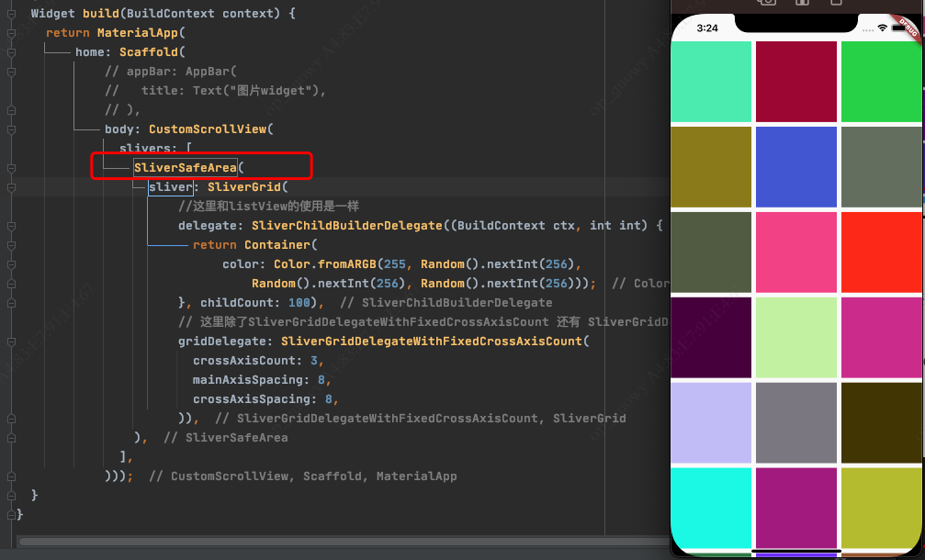Click the '// CustomScrollView, Scaffold, MaterialApp' closing comment
This screenshot has height=560, width=925.
[x=302, y=476]
